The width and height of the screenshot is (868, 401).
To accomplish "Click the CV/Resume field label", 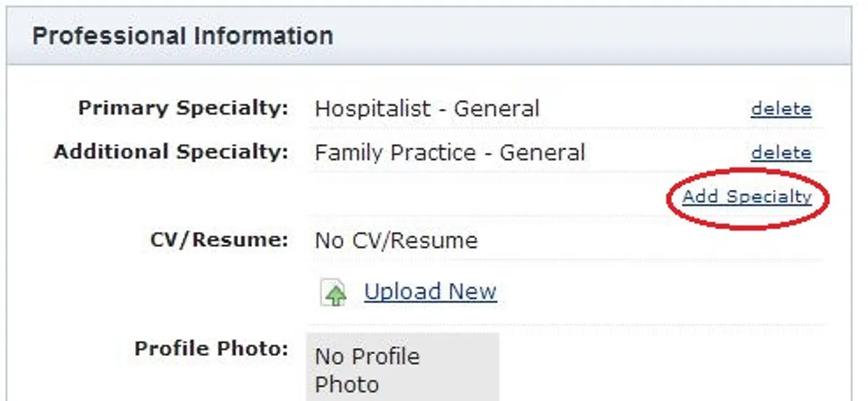I will click(x=220, y=240).
